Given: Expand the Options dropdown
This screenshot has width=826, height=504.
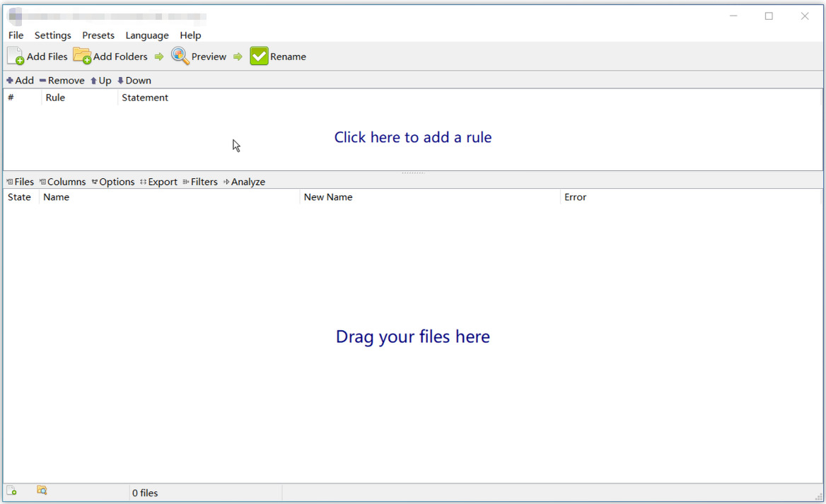Looking at the screenshot, I should 113,182.
